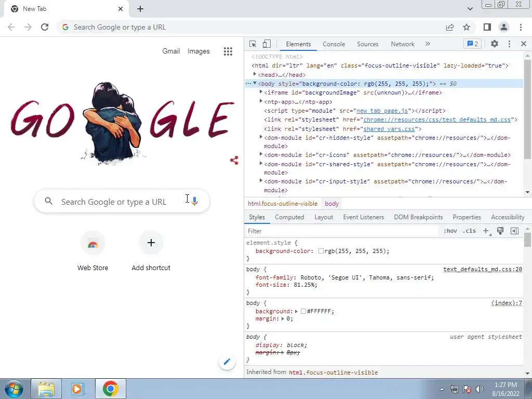Open DevTools settings gear

point(495,44)
